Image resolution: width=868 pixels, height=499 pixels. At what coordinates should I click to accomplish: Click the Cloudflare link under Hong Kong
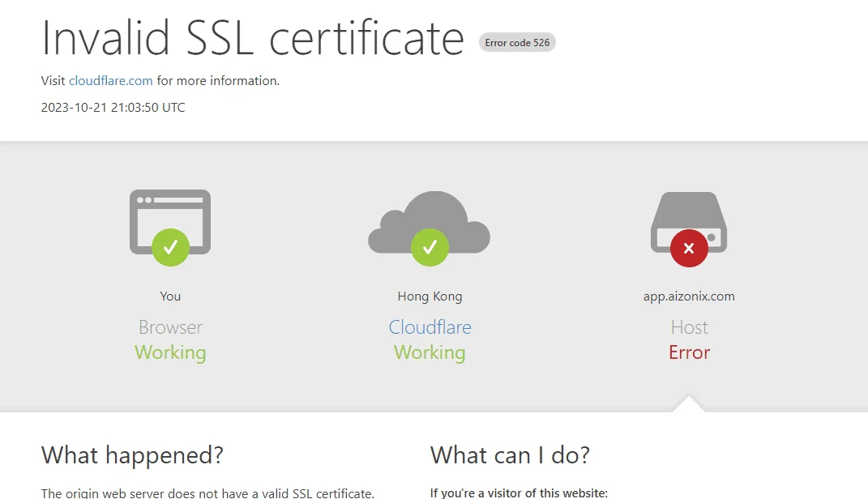(x=430, y=327)
